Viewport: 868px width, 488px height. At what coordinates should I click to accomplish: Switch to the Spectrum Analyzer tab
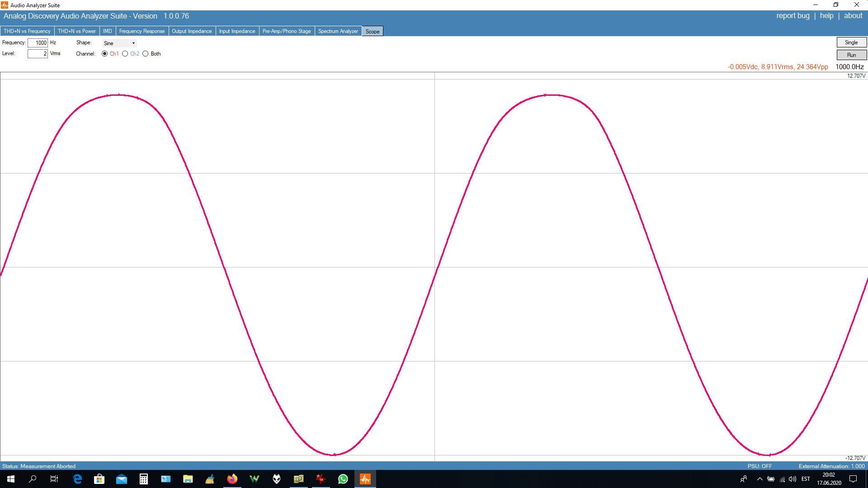[x=338, y=31]
